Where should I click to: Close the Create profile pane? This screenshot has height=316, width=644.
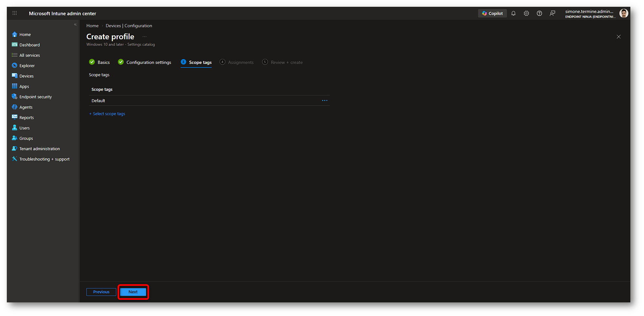619,37
